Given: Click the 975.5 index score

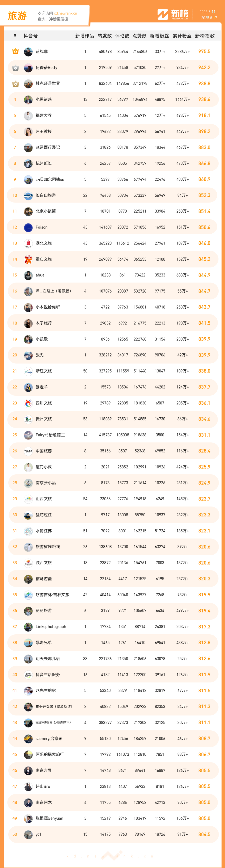Looking at the screenshot, I should pyautogui.click(x=204, y=52).
